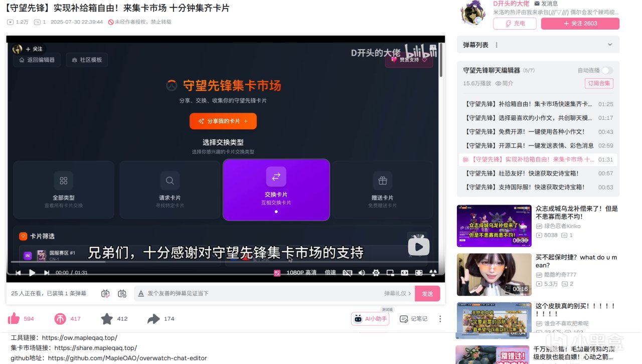
Task: Select 交换卡片 card in video
Action: tap(276, 190)
